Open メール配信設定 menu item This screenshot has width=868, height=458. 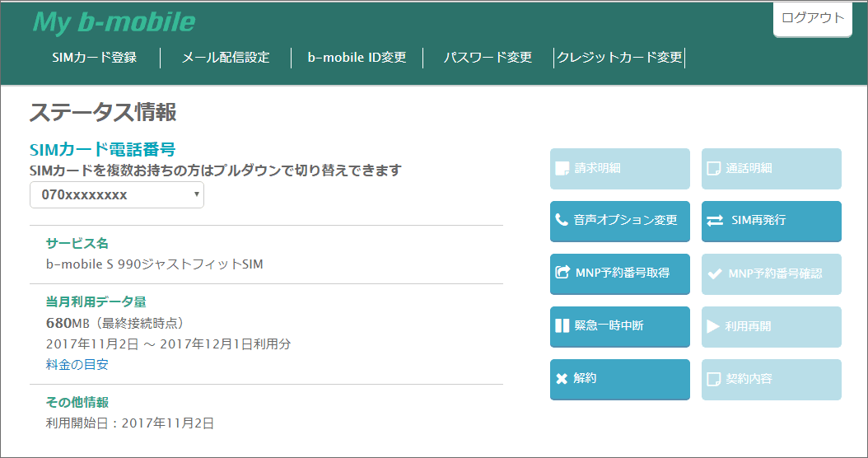(226, 57)
